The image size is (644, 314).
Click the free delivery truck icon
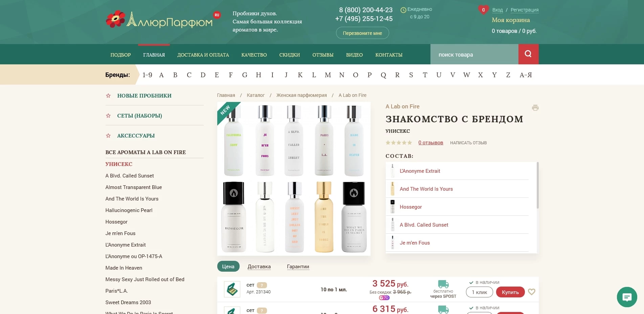pos(443,284)
